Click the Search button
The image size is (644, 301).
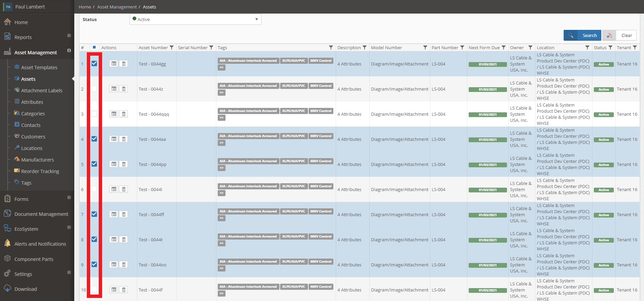tap(582, 35)
